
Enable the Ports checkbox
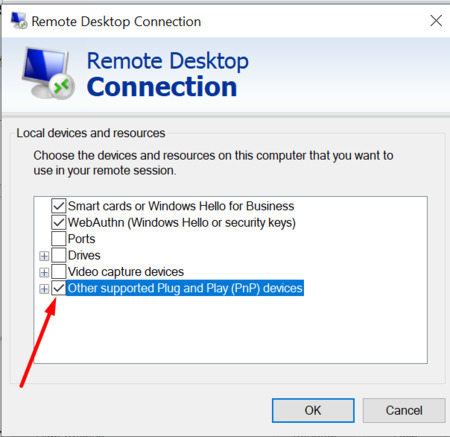(58, 239)
